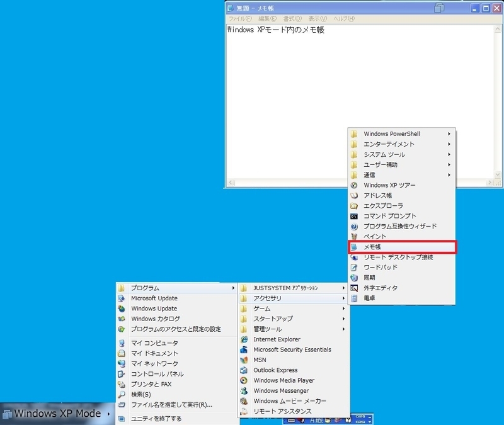The width and height of the screenshot is (504, 425).
Task: Open ファイル名を指定して実行(R)... dialog
Action: coord(176,405)
